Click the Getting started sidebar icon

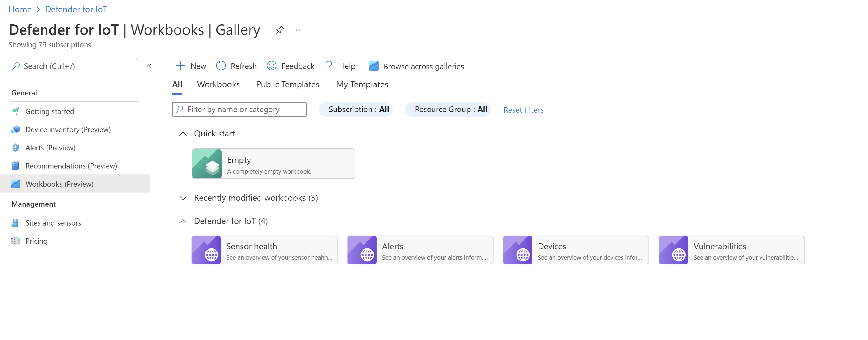tap(15, 111)
